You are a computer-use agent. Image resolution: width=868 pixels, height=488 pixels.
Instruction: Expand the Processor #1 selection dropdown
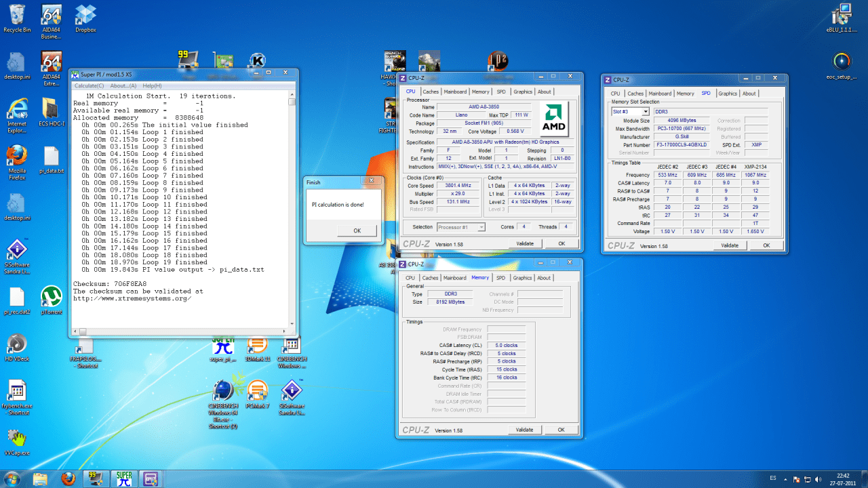[x=461, y=227]
